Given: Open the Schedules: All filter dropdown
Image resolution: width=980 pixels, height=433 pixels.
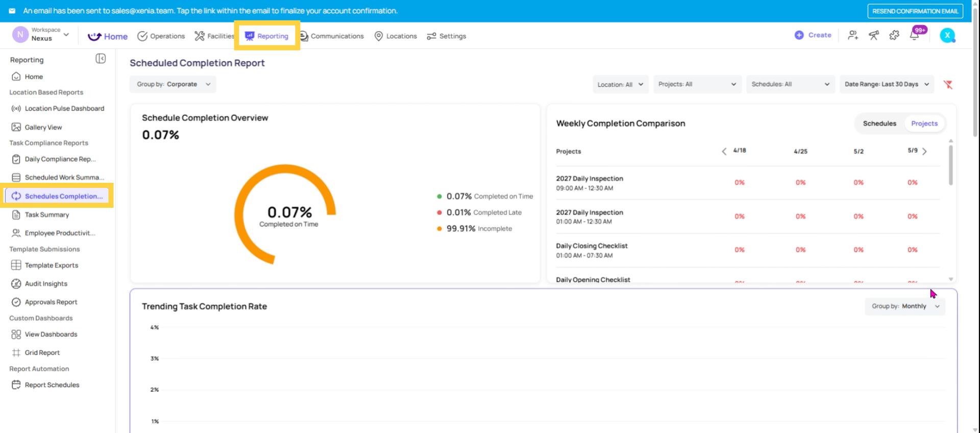Looking at the screenshot, I should pyautogui.click(x=791, y=84).
